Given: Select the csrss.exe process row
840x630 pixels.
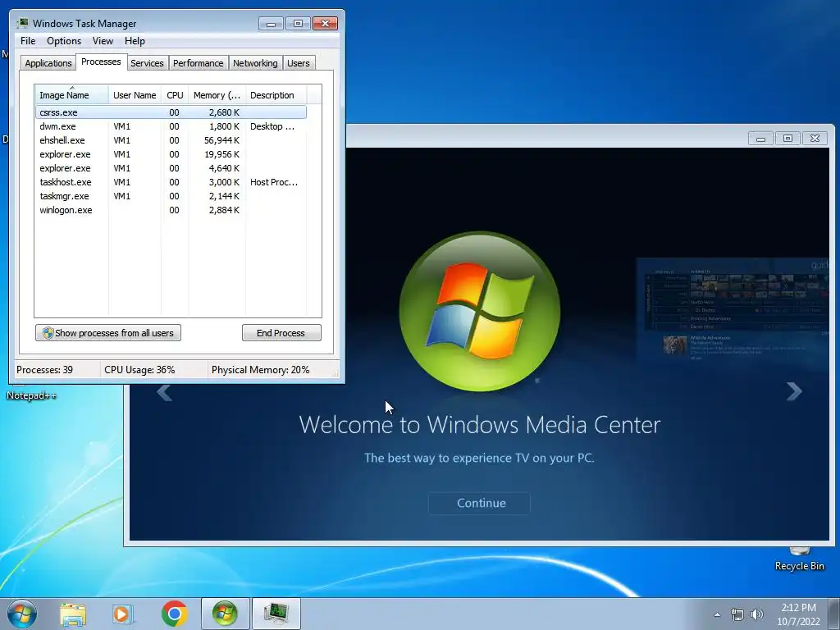Looking at the screenshot, I should click(x=171, y=112).
